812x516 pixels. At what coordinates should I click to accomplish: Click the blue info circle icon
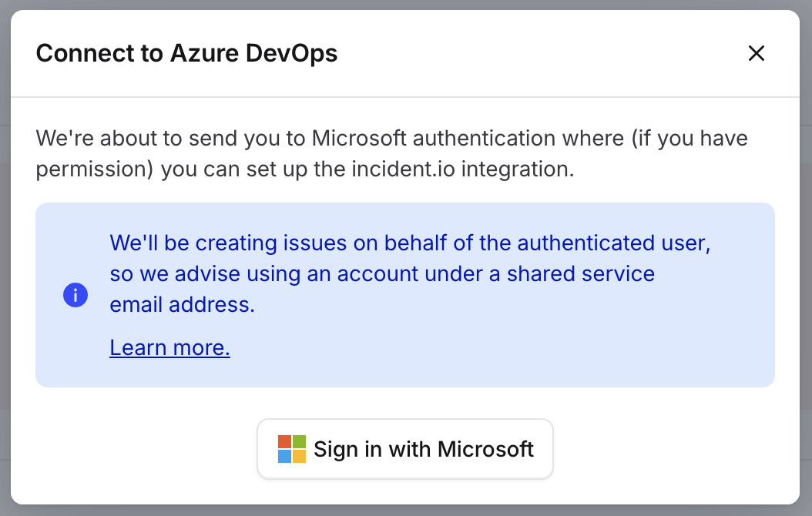pos(75,295)
